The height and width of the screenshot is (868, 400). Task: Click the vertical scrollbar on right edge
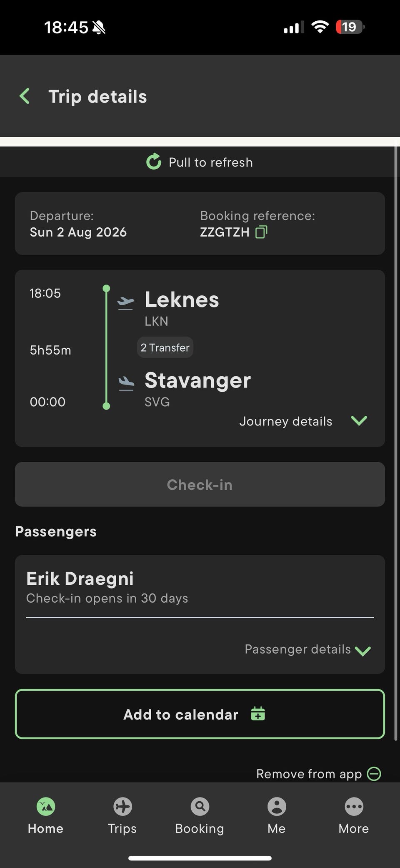point(396,443)
